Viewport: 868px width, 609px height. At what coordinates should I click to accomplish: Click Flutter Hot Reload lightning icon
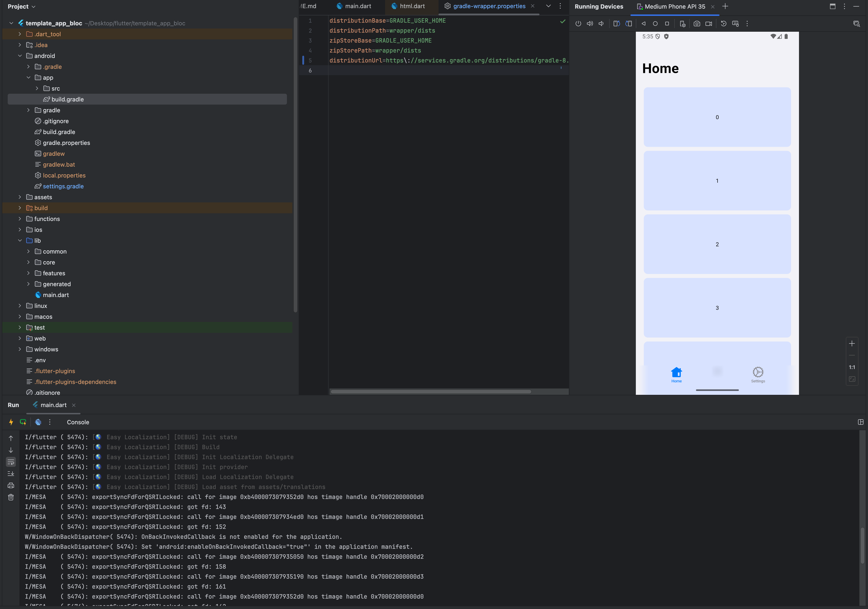(x=11, y=422)
